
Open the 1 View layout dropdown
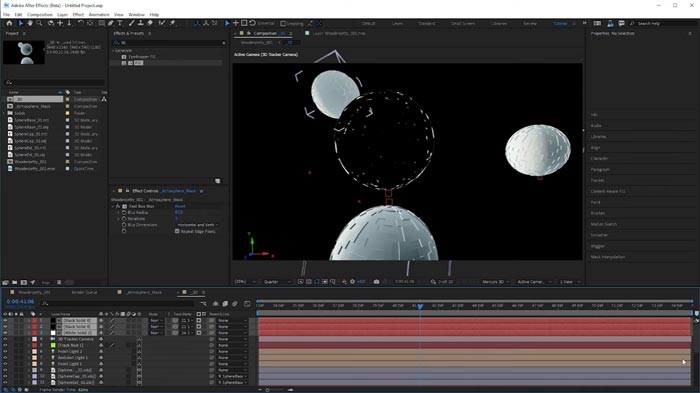pyautogui.click(x=570, y=282)
